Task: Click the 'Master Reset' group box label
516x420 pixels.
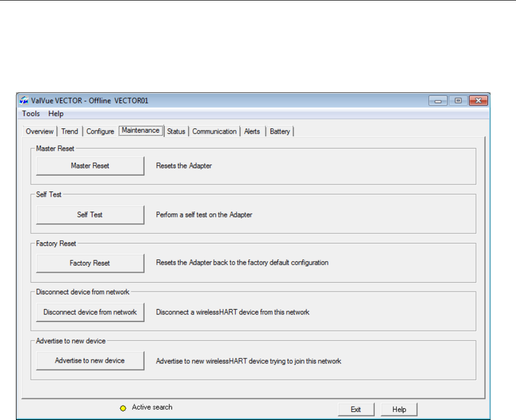Action: click(55, 148)
